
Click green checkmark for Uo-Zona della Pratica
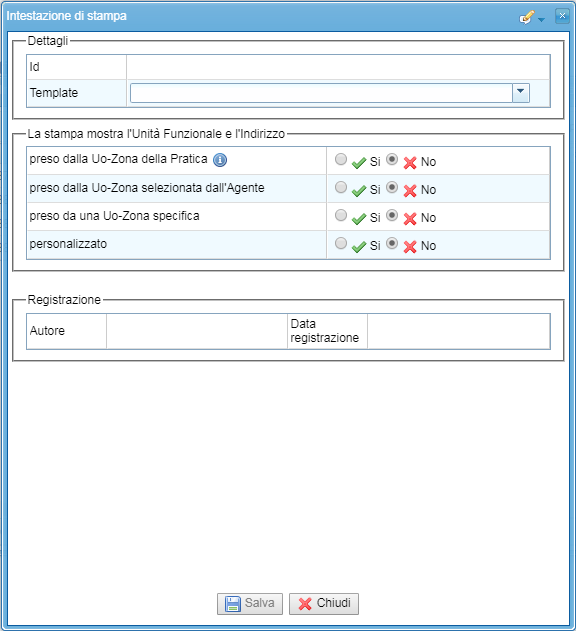pyautogui.click(x=359, y=163)
